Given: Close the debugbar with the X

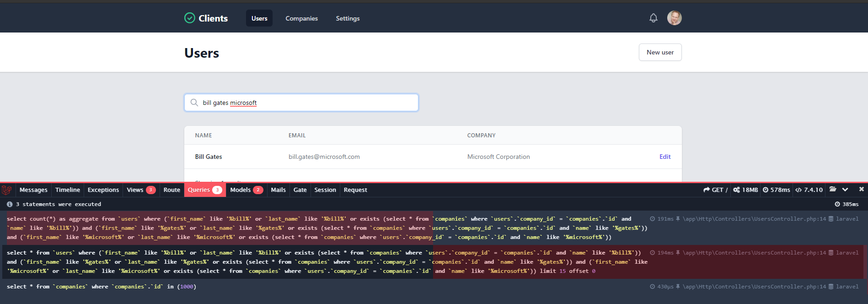Looking at the screenshot, I should click(862, 189).
